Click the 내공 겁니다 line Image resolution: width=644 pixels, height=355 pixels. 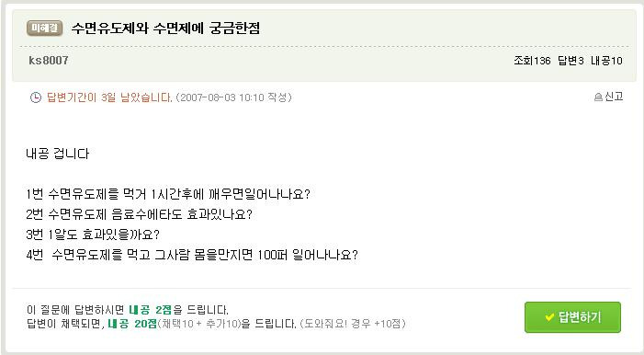pyautogui.click(x=58, y=154)
